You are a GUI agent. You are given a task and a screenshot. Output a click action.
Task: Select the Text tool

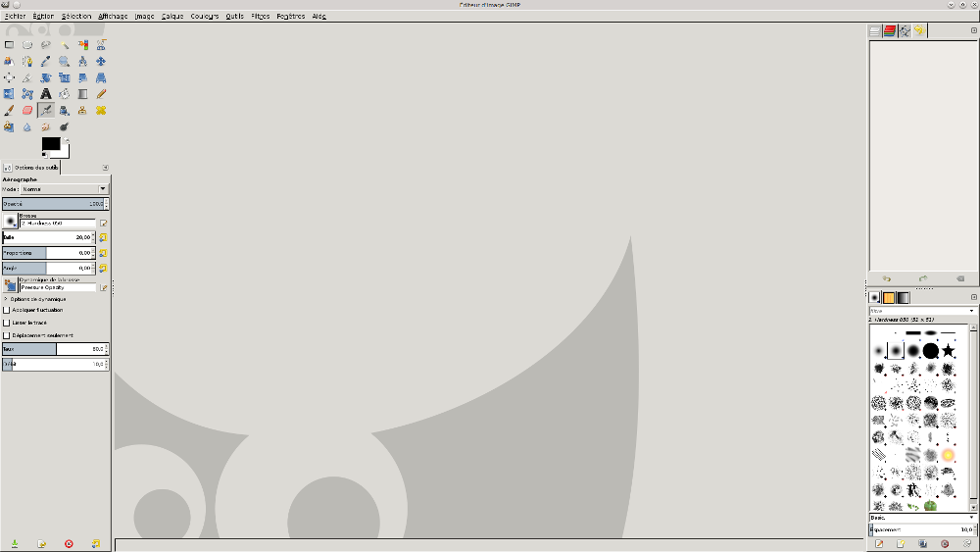tap(46, 94)
